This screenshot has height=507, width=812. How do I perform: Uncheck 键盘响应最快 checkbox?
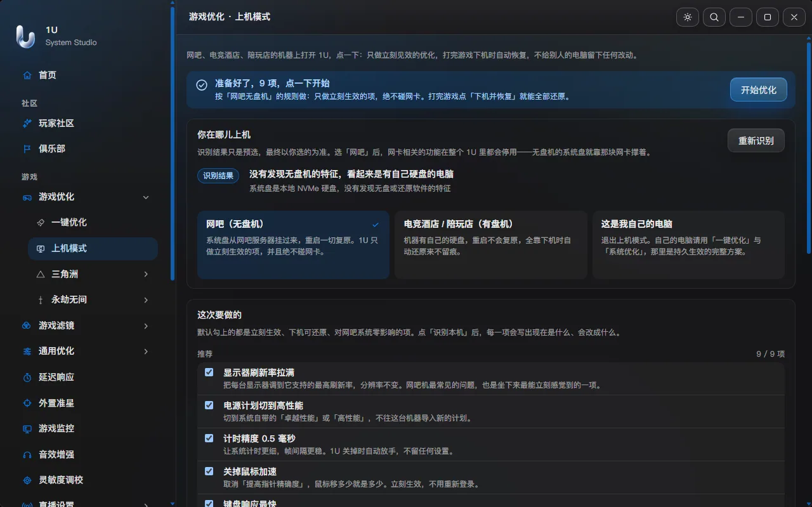tap(209, 503)
